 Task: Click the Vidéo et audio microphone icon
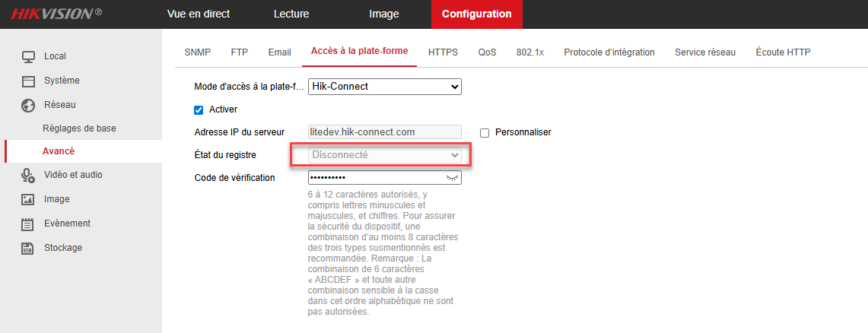(x=28, y=176)
